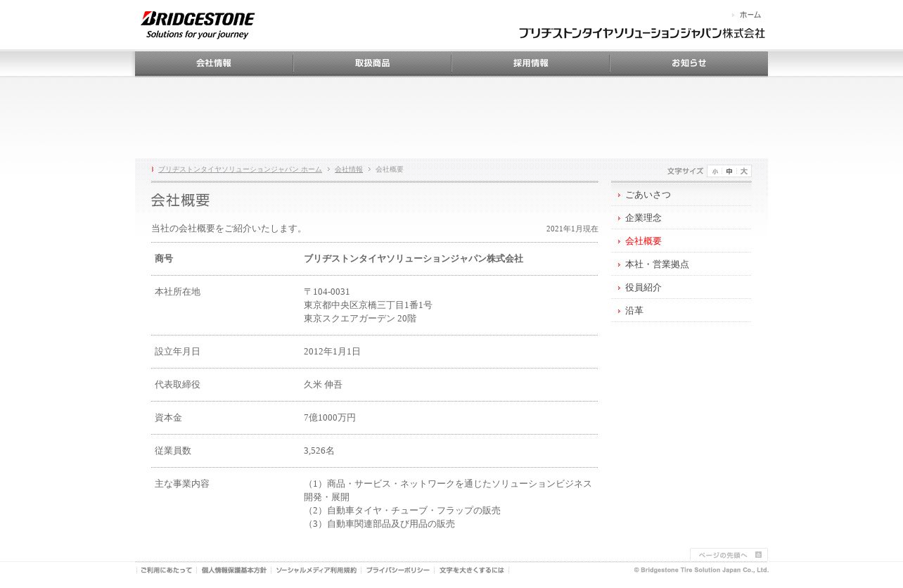This screenshot has height=588, width=903.
Task: Click the date value 2012年1月1日
Action: (x=332, y=352)
